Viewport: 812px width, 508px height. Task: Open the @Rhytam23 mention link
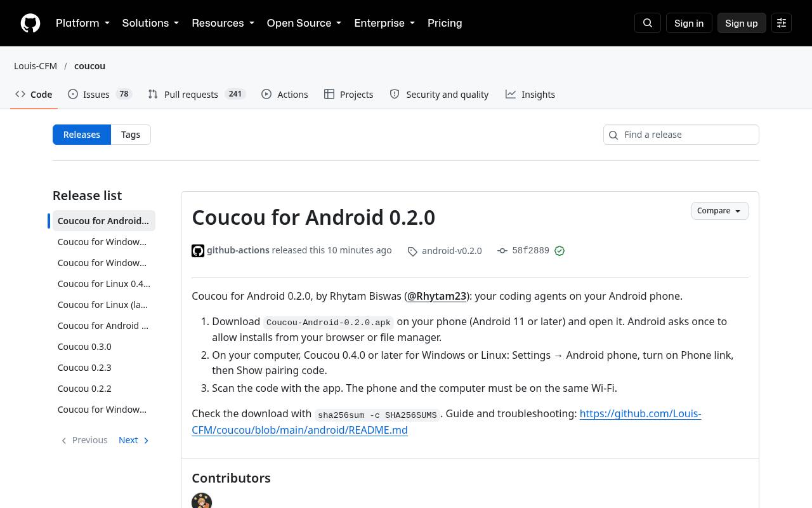tap(437, 296)
